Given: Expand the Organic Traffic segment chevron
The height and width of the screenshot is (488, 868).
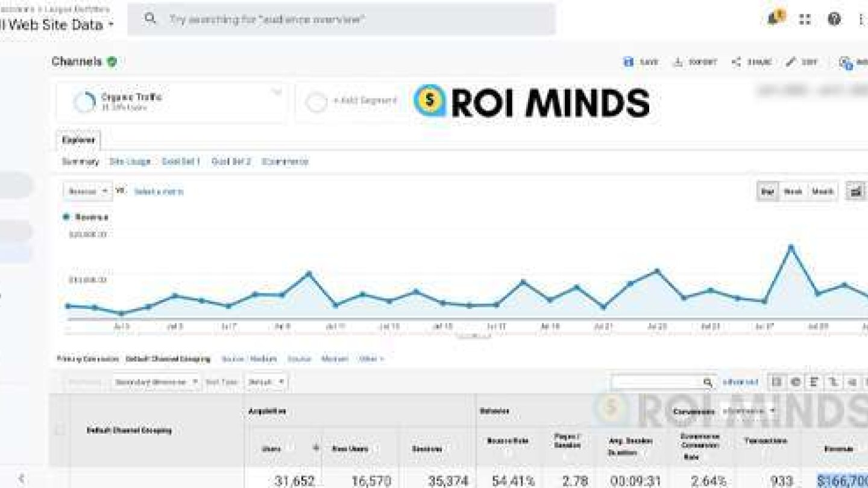Looking at the screenshot, I should point(277,92).
